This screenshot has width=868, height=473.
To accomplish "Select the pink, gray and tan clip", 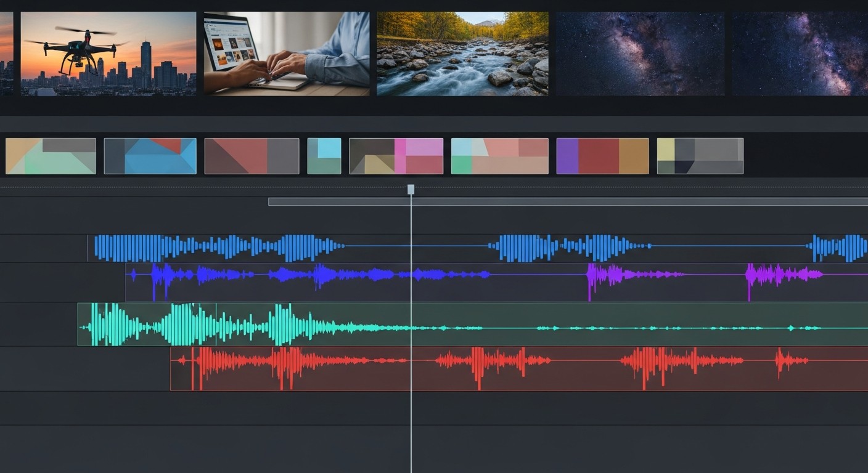I will (x=396, y=156).
